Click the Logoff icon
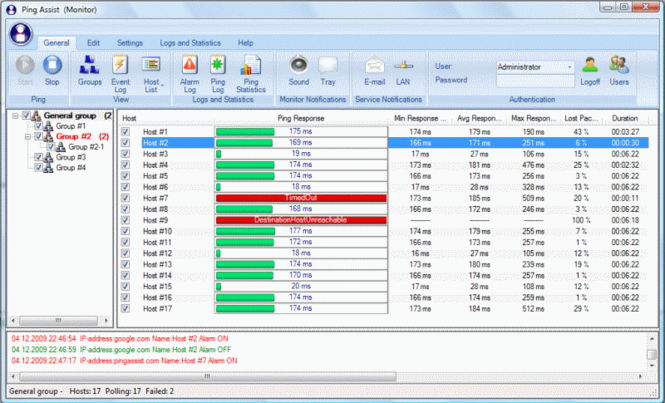This screenshot has height=403, width=665. 590,65
